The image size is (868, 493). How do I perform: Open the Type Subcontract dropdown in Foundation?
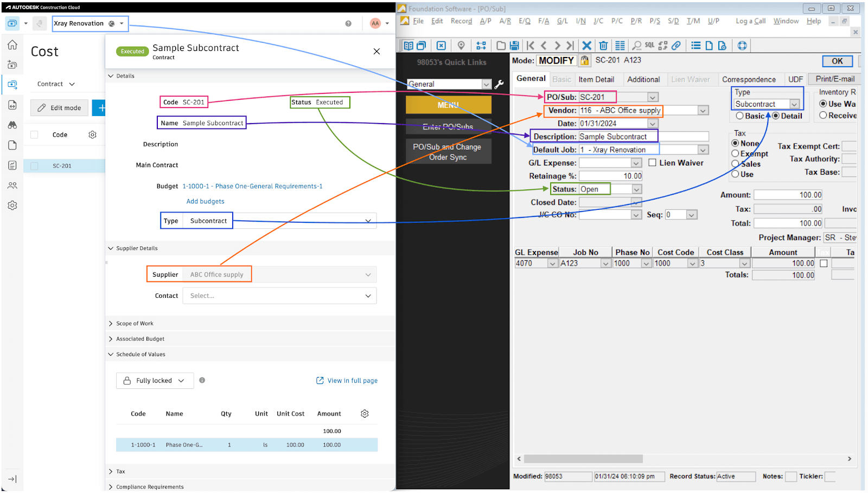pyautogui.click(x=795, y=104)
